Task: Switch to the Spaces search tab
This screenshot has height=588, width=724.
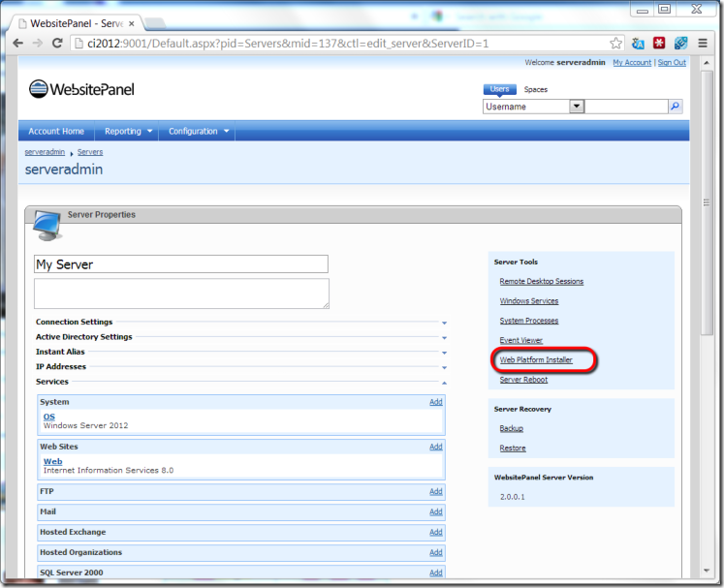Action: pyautogui.click(x=535, y=89)
